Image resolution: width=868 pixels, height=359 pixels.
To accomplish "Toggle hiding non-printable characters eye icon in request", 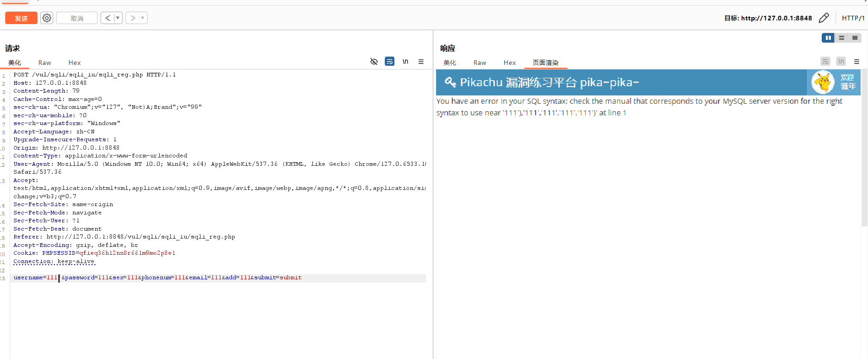I will point(374,62).
